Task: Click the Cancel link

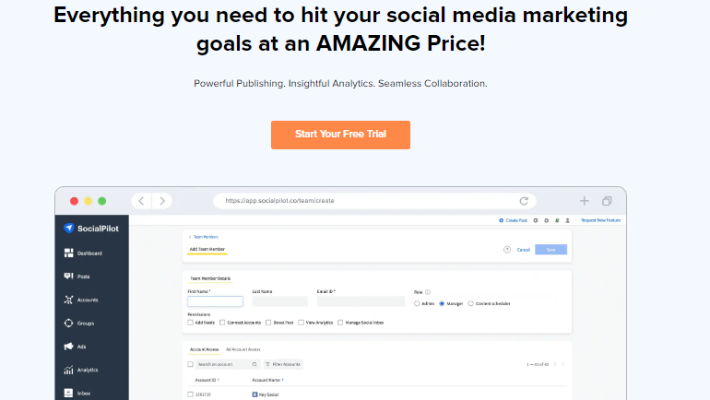Action: click(x=523, y=250)
